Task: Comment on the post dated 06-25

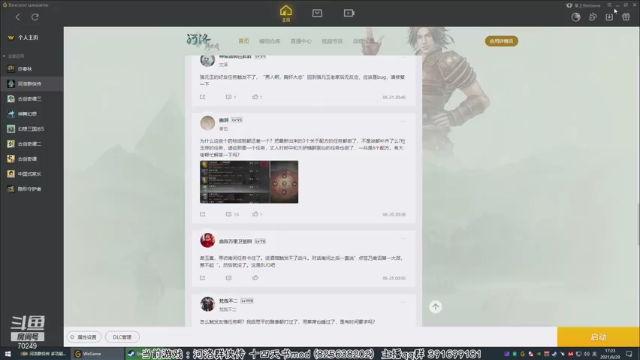Action: [229, 278]
